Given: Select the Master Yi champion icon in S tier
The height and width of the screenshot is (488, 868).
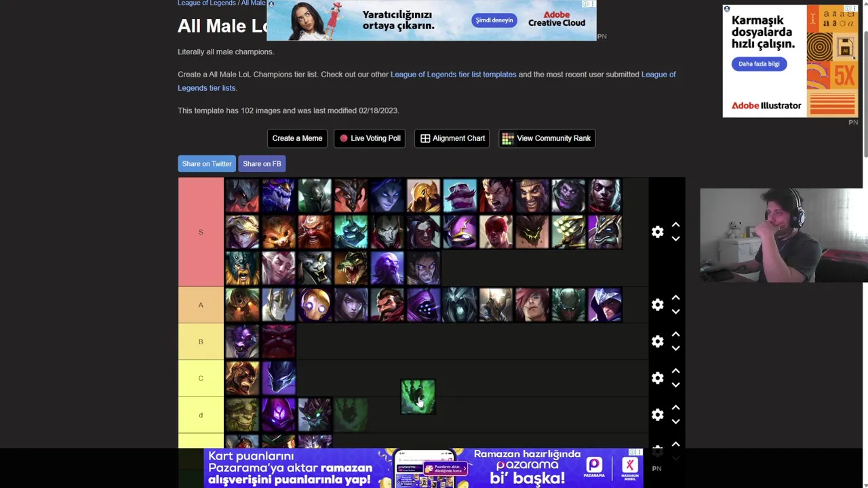Looking at the screenshot, I should 569,232.
